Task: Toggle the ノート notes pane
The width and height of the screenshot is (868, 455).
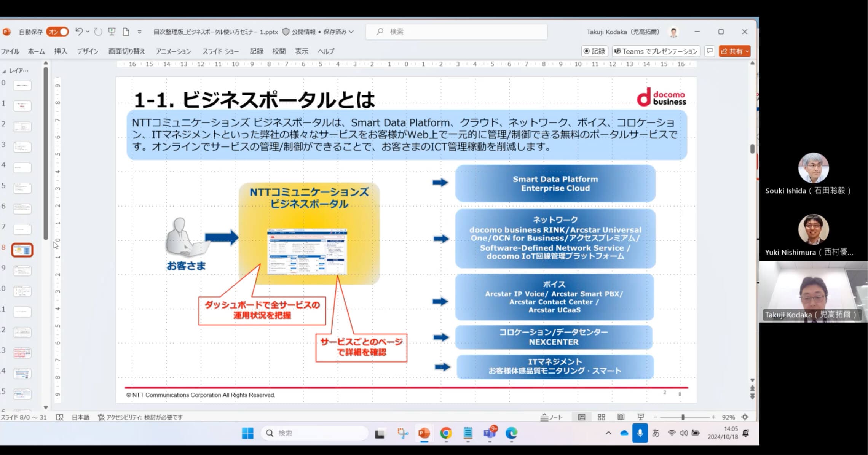Action: [551, 417]
